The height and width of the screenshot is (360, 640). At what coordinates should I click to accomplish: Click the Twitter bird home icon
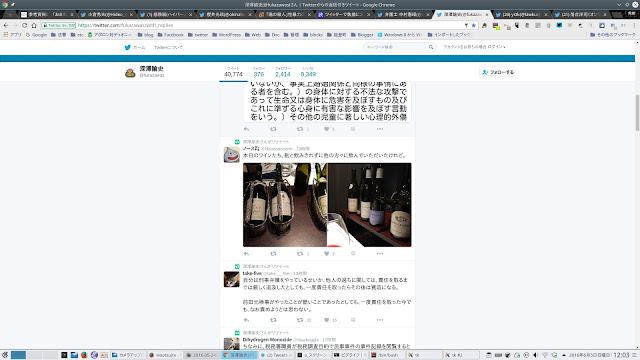pos(127,47)
